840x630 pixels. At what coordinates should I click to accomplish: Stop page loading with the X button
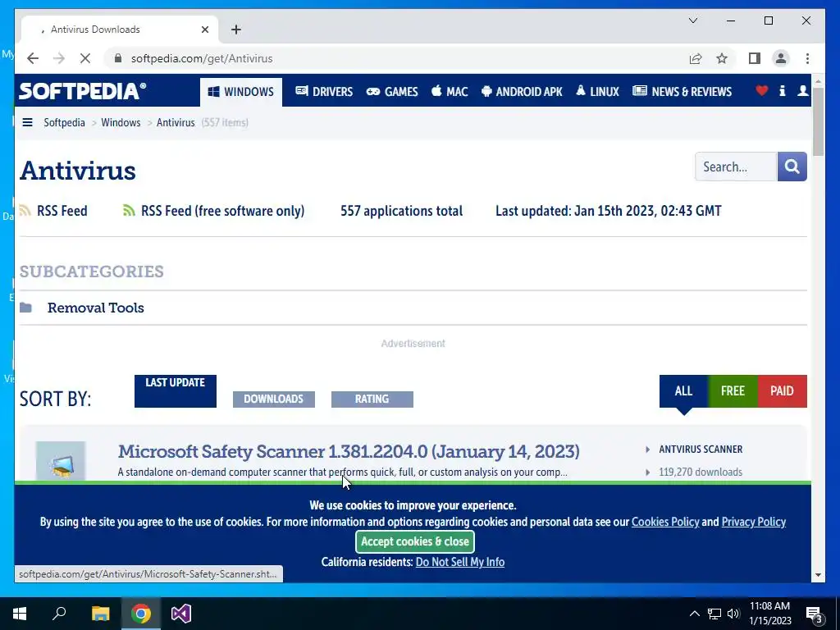pyautogui.click(x=85, y=58)
